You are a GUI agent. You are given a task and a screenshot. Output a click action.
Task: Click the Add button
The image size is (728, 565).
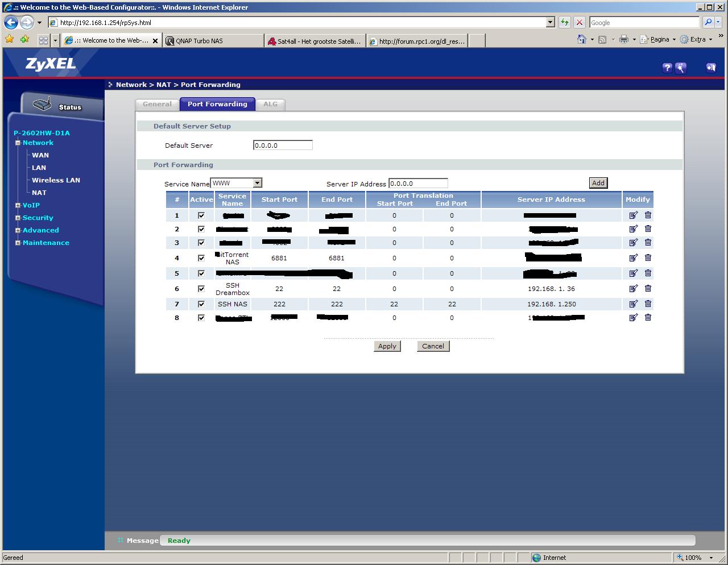click(598, 182)
